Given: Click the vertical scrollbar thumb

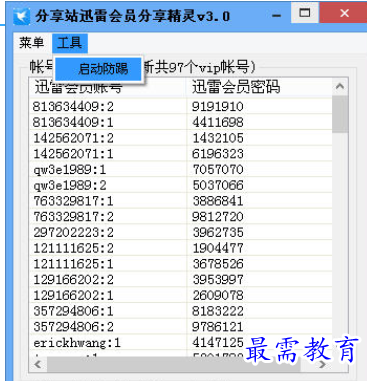Looking at the screenshot, I should (x=340, y=114).
